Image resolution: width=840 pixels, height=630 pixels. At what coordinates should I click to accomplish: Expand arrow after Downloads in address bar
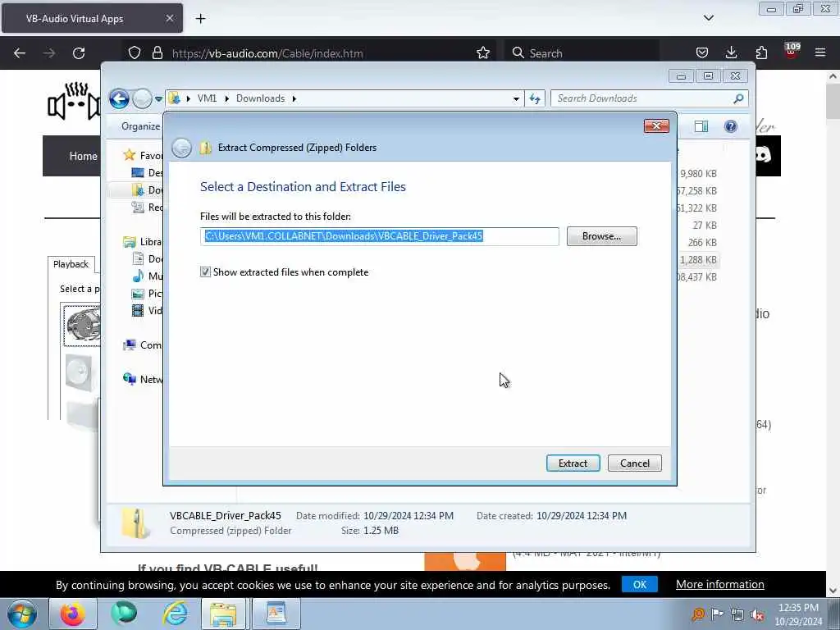pyautogui.click(x=294, y=98)
